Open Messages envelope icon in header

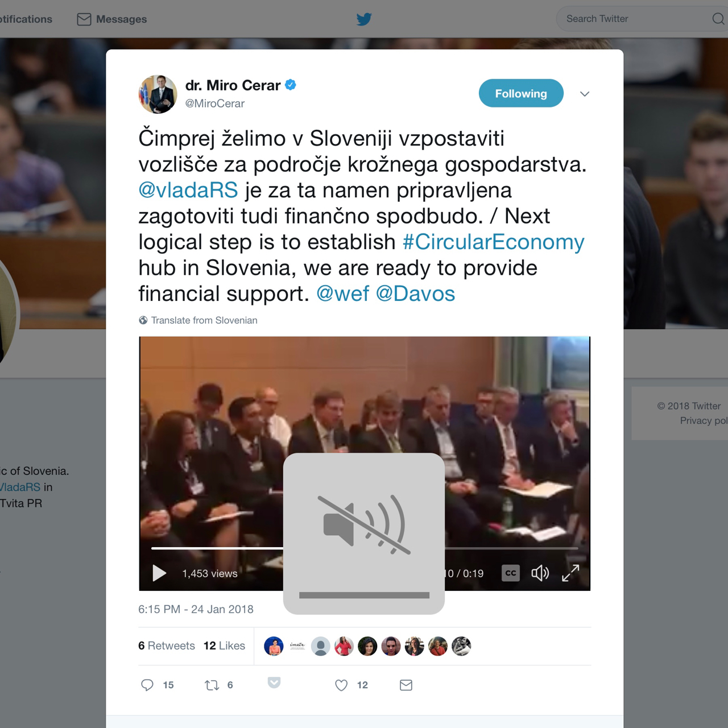point(84,19)
